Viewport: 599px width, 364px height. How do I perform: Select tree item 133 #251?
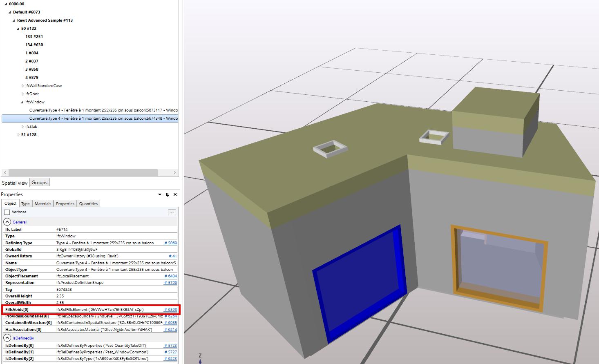(x=34, y=37)
